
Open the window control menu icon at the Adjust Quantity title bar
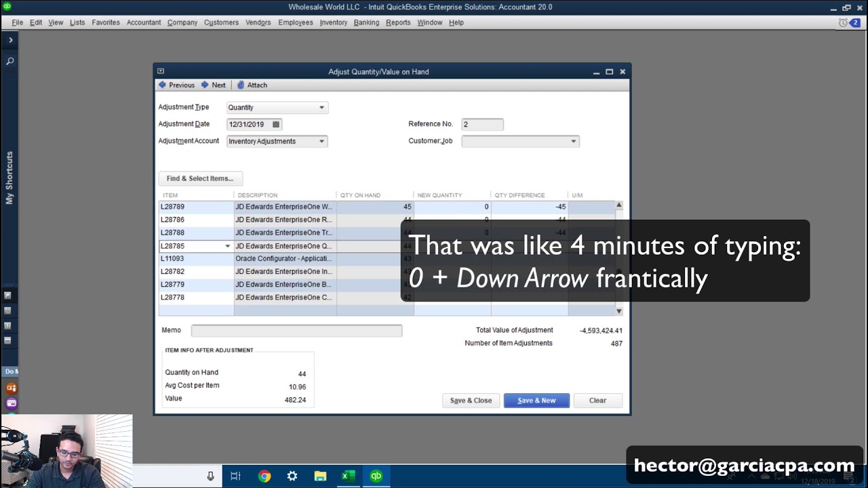coord(161,71)
